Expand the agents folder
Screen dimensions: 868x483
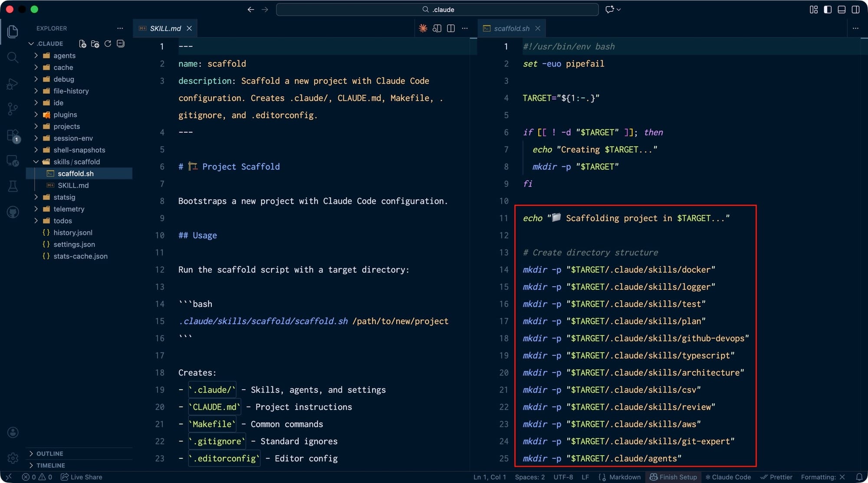[x=64, y=56]
